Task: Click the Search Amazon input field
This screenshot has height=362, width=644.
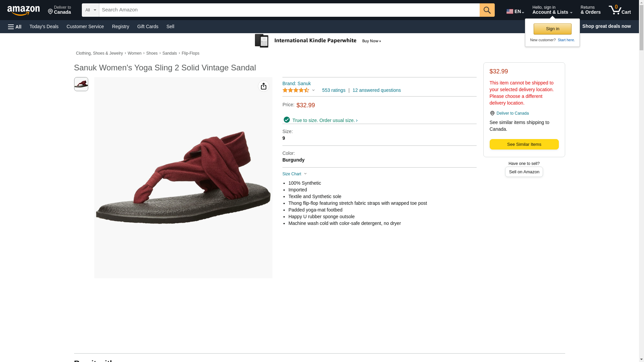Action: tap(289, 10)
